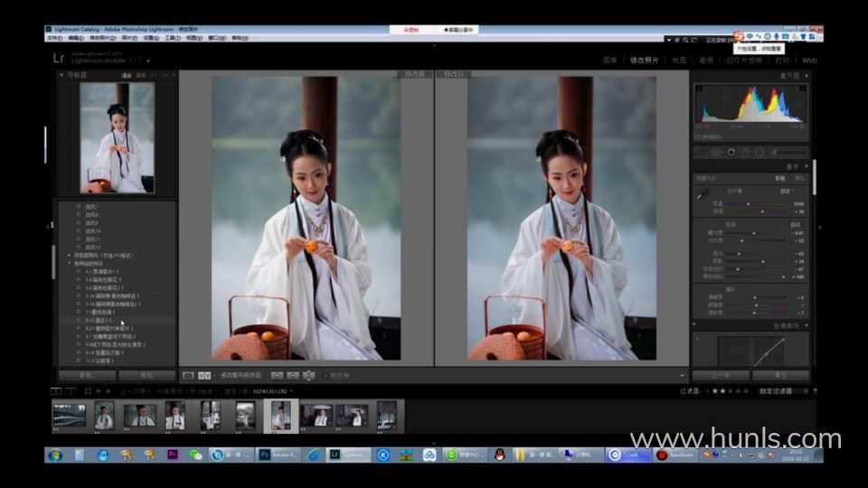Pick the White Balance eyedropper tool

click(x=703, y=194)
